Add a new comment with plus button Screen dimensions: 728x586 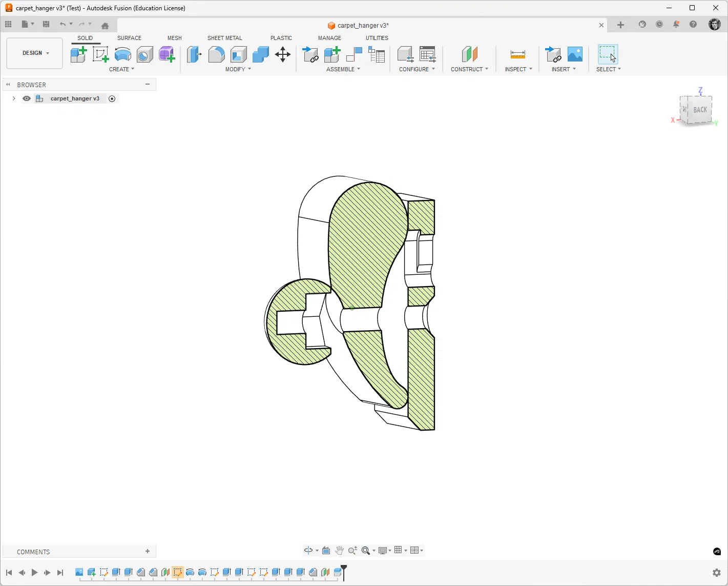tap(148, 551)
